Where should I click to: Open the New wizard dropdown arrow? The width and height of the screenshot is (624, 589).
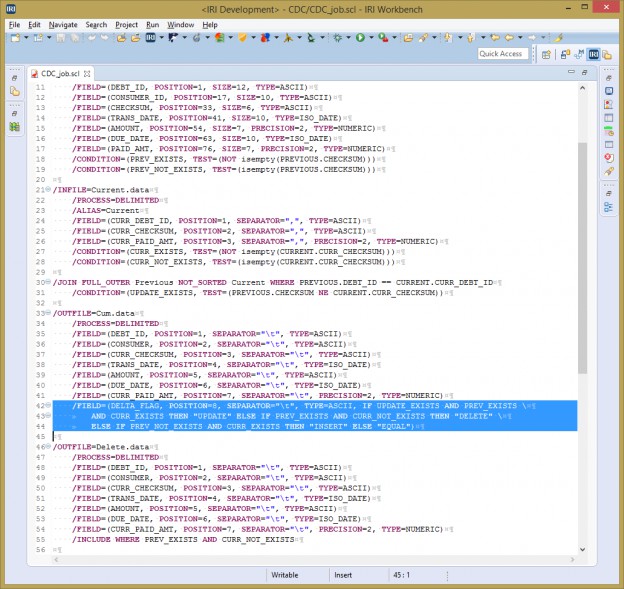pos(26,38)
